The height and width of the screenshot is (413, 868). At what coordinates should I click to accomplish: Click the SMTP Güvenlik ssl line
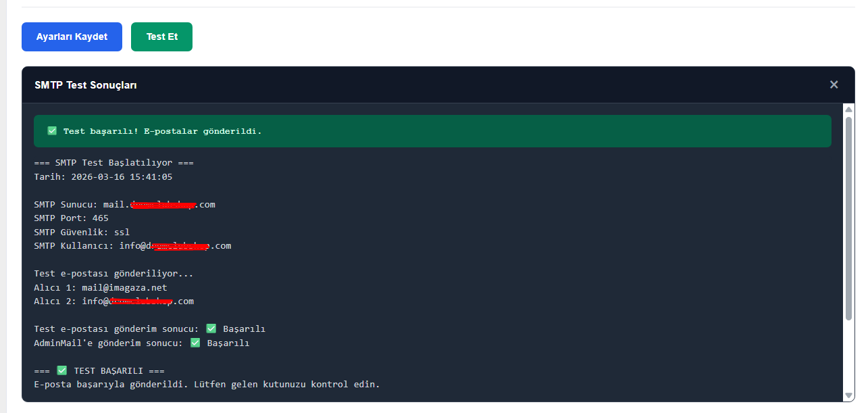pos(82,233)
